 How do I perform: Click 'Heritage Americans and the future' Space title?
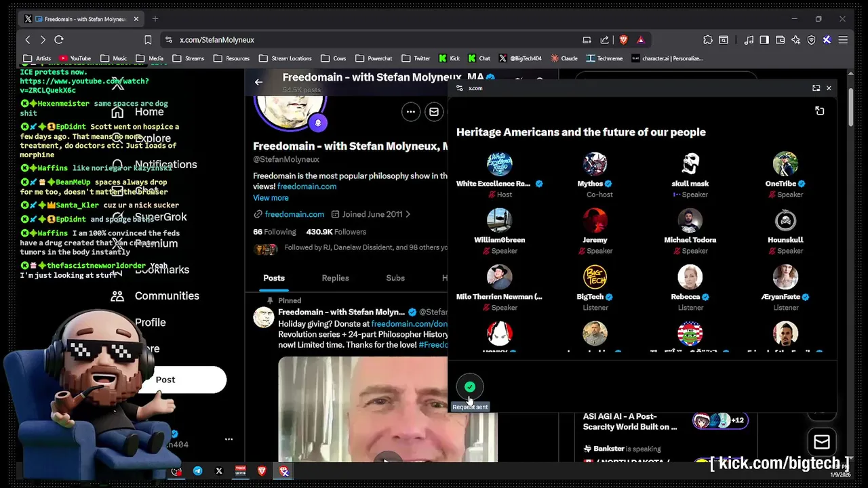pyautogui.click(x=581, y=132)
